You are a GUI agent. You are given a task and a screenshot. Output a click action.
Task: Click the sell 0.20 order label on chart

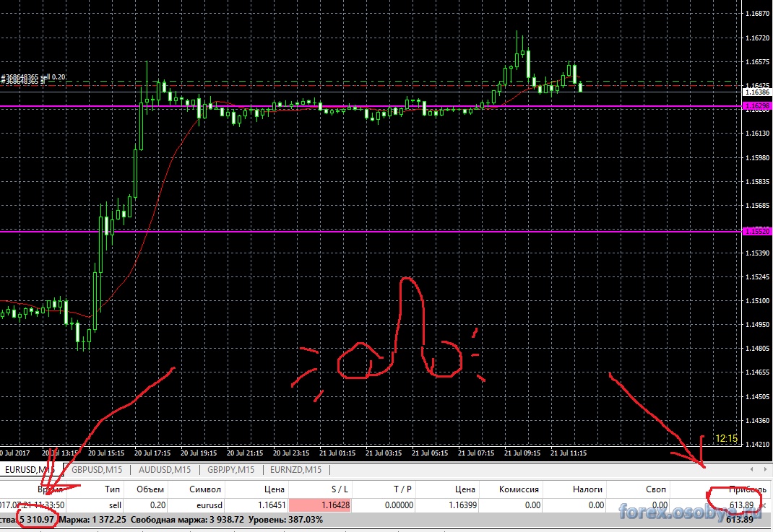[33, 77]
